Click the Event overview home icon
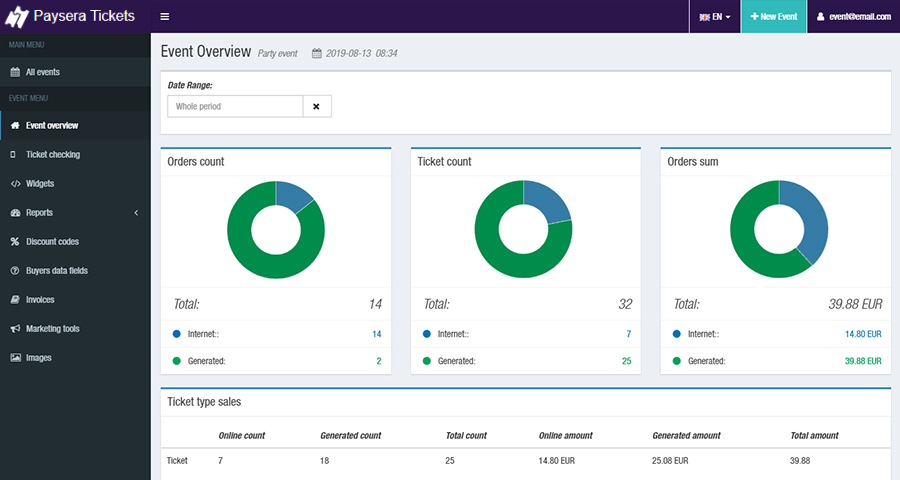The image size is (900, 480). (x=14, y=126)
